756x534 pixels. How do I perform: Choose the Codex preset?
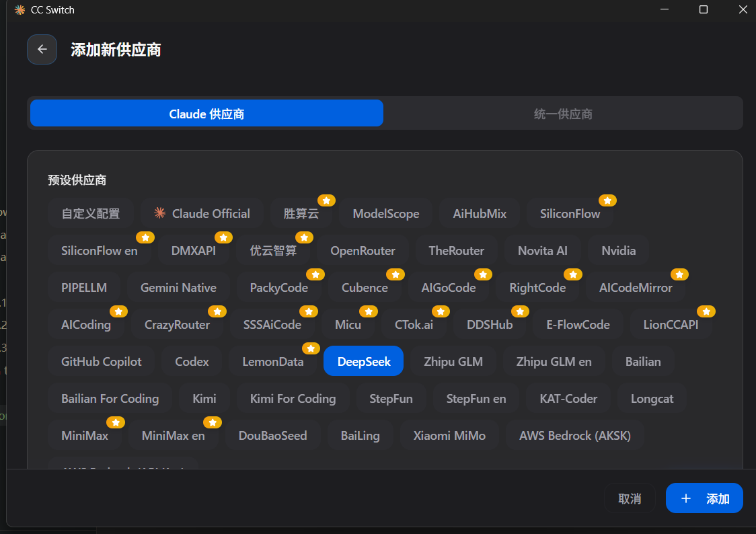pyautogui.click(x=192, y=361)
